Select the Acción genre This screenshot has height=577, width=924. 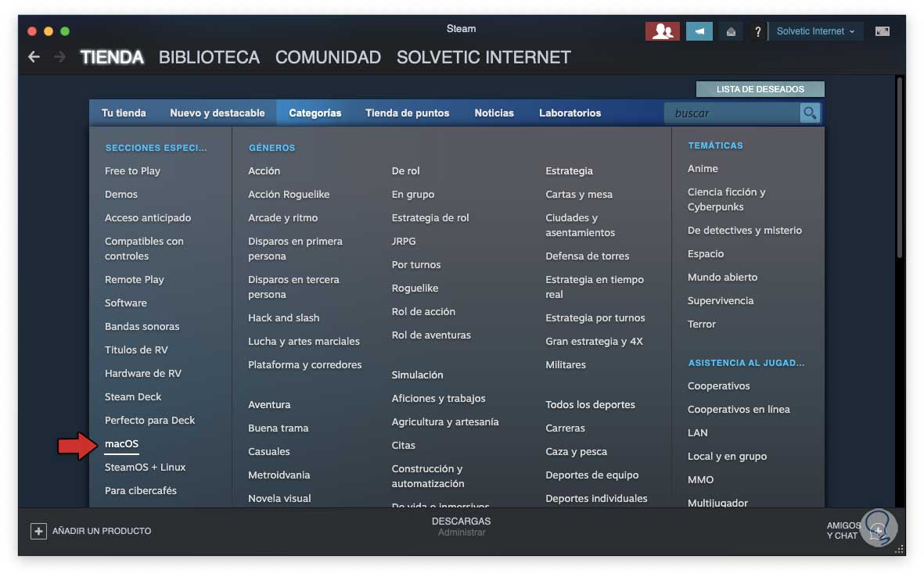[x=264, y=170]
